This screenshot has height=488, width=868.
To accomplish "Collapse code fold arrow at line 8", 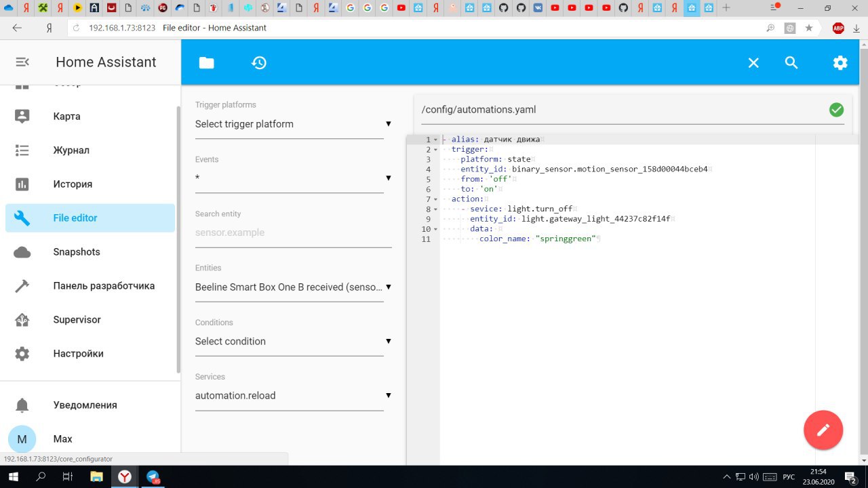I will tap(435, 209).
